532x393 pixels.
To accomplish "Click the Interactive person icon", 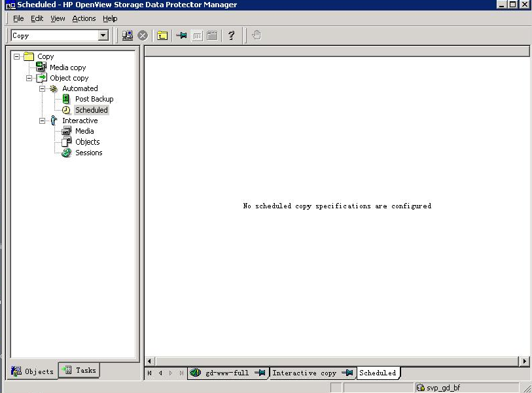I will coord(54,121).
